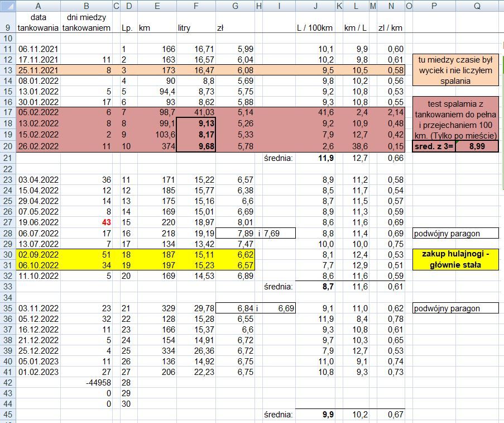
Task: Select the bold average 9,9 cell
Action: 315,414
